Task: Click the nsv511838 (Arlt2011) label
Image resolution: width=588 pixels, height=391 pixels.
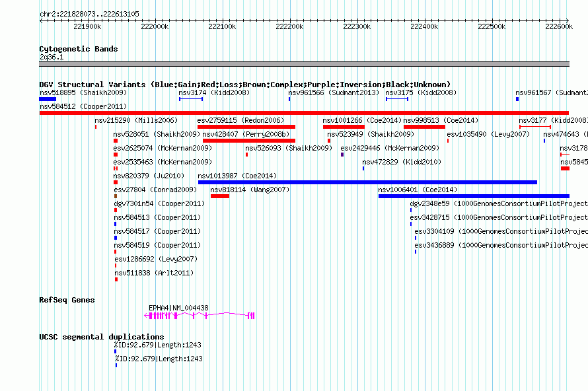Action: pyautogui.click(x=154, y=273)
